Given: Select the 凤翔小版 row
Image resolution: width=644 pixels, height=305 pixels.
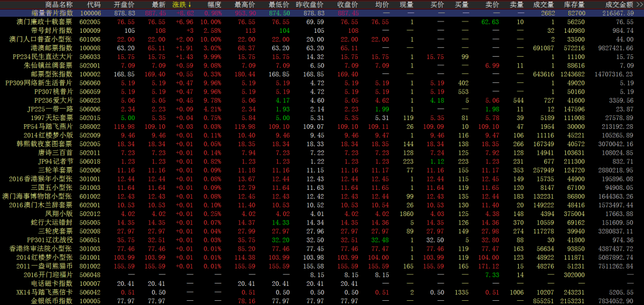Looking at the screenshot, I should [322, 213].
